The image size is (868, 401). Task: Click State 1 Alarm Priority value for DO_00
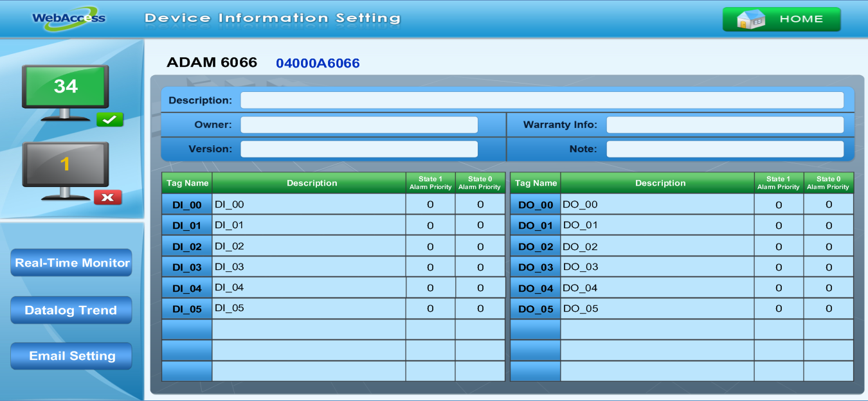(x=779, y=205)
